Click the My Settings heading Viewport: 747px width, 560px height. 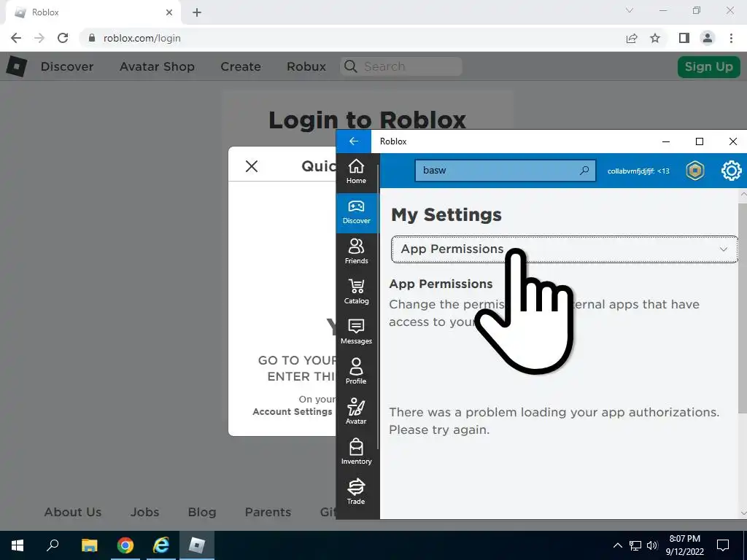[x=446, y=215]
